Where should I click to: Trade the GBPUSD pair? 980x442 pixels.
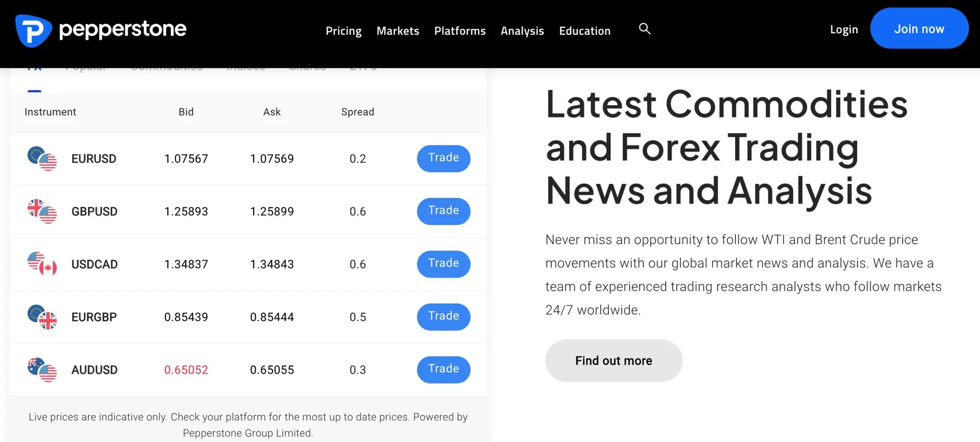click(x=444, y=211)
